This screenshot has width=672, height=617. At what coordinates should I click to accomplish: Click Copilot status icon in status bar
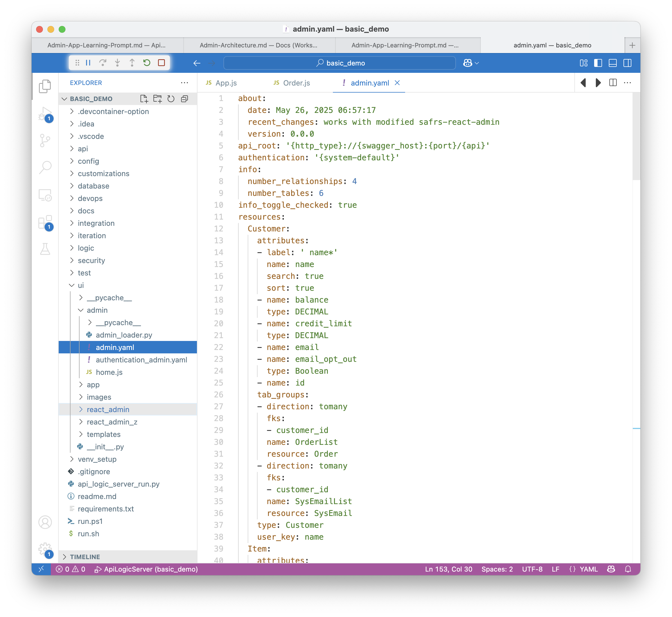(611, 569)
